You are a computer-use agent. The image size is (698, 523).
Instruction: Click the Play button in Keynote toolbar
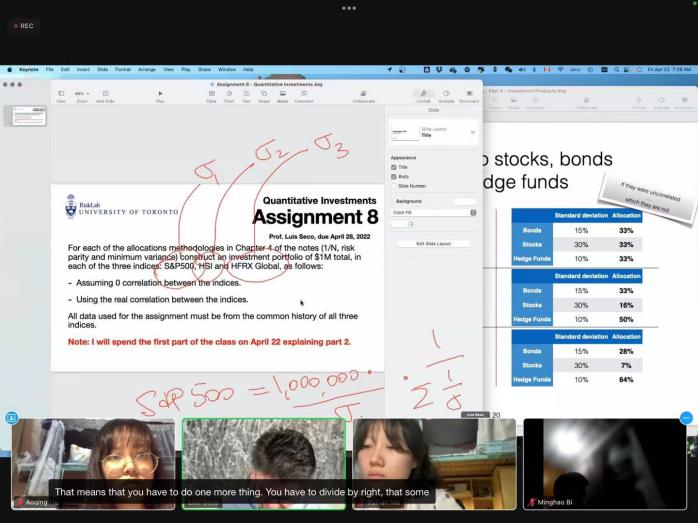pos(160,95)
